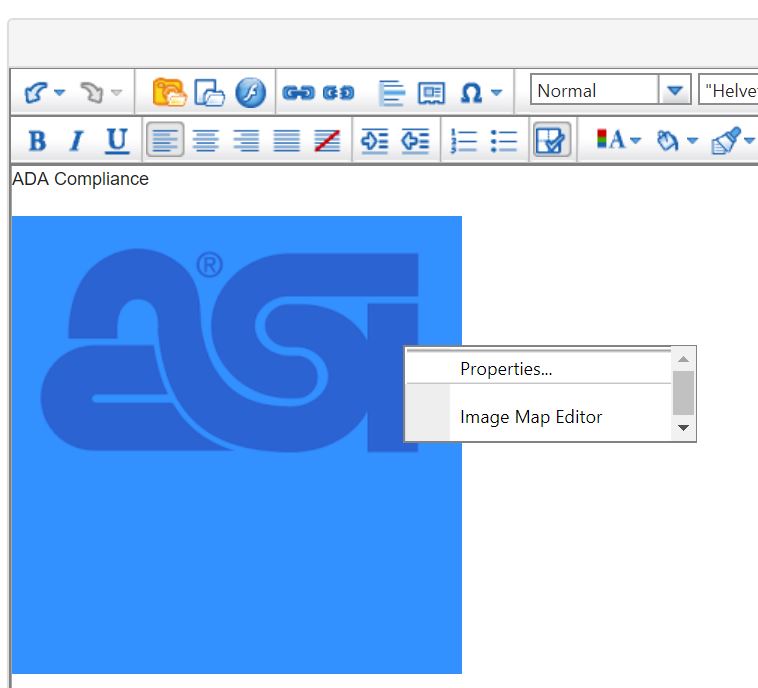Click the paragraph style lines icon
758x688 pixels.
click(x=392, y=92)
